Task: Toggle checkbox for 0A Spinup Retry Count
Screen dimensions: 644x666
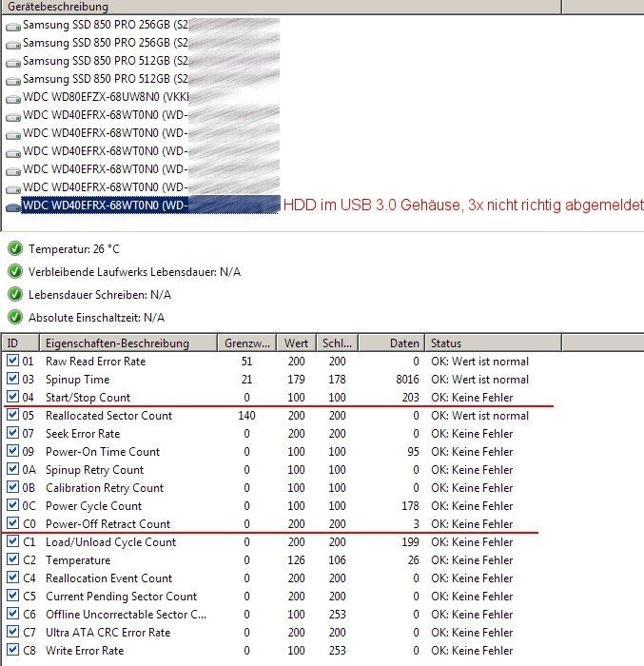Action: (12, 469)
